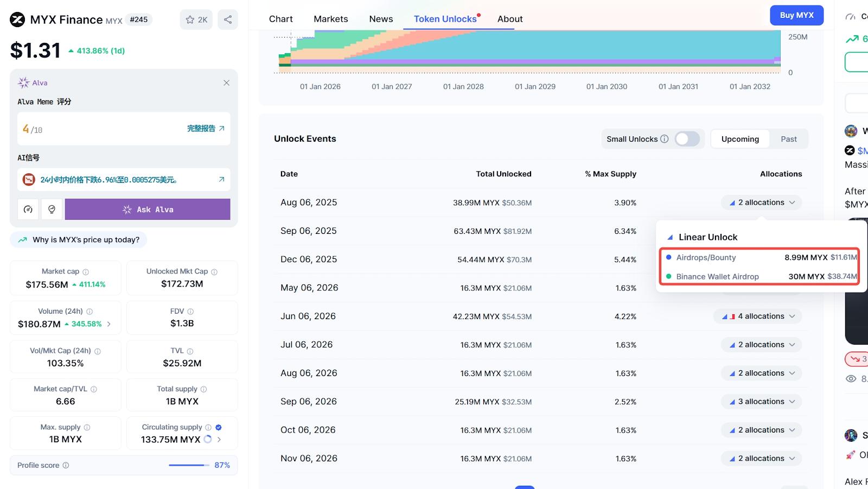
Task: Switch to Past unlock events
Action: coord(788,139)
